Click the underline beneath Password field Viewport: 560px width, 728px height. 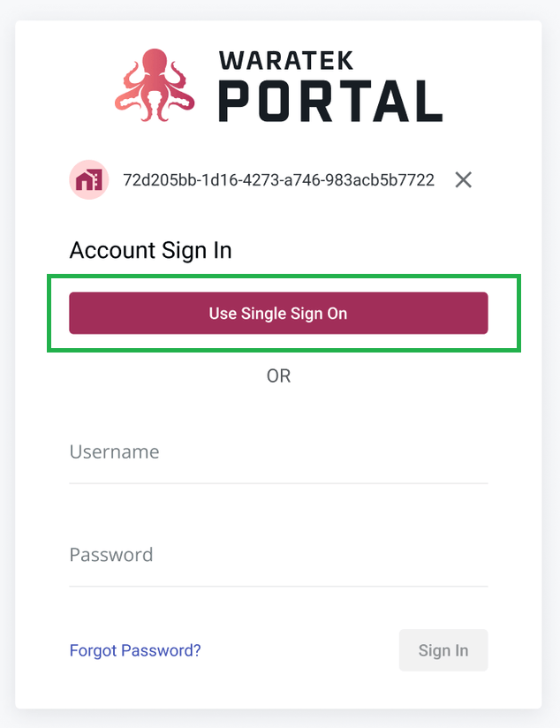click(x=278, y=587)
